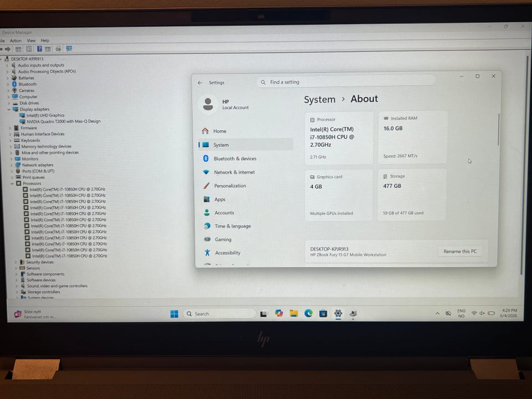532x399 pixels.
Task: Click the Device Manager taskbar icon
Action: (353, 314)
